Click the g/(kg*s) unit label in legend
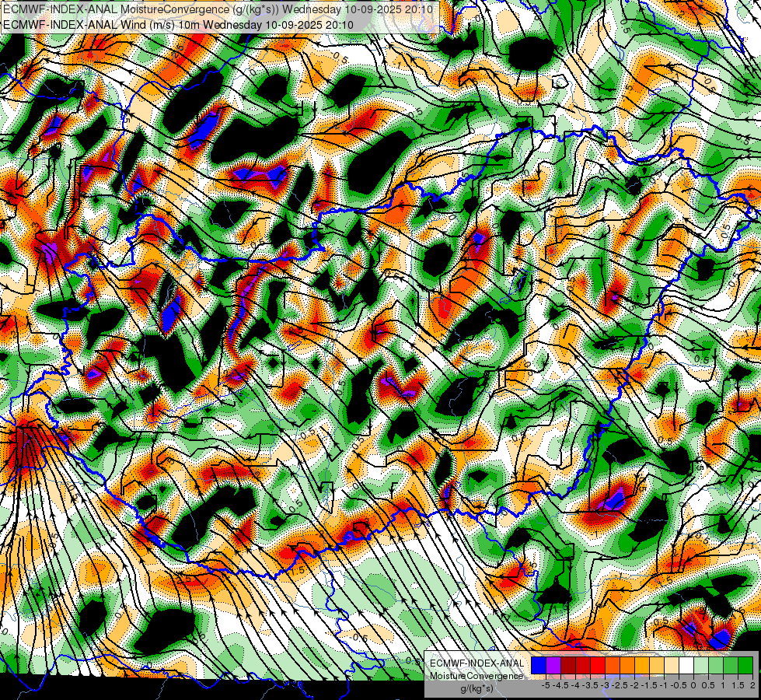761x700 pixels. click(477, 689)
